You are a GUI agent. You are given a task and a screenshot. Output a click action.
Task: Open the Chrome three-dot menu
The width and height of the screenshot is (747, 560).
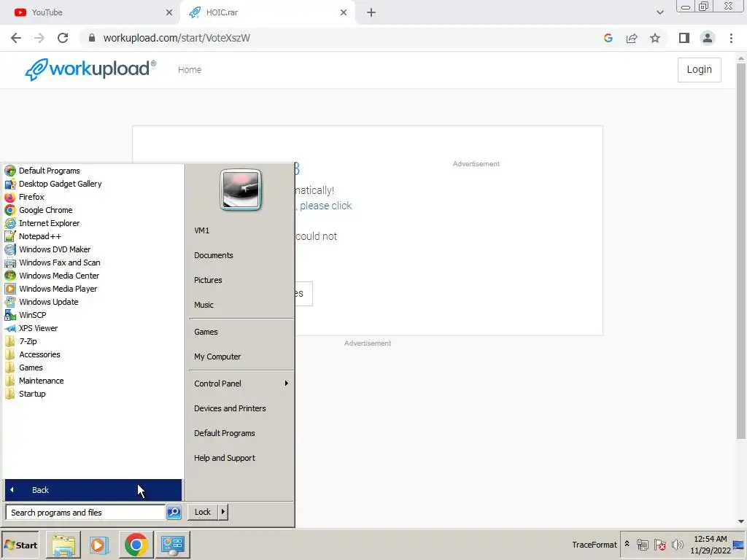point(731,38)
